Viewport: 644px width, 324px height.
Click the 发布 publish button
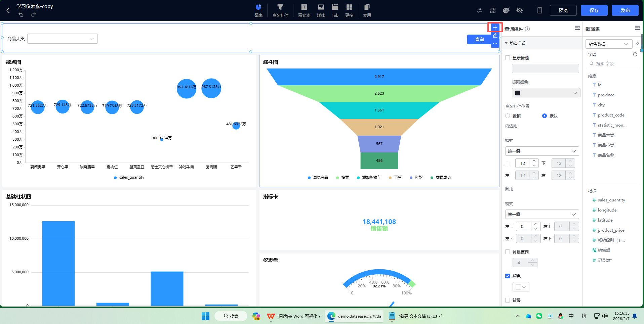click(625, 10)
